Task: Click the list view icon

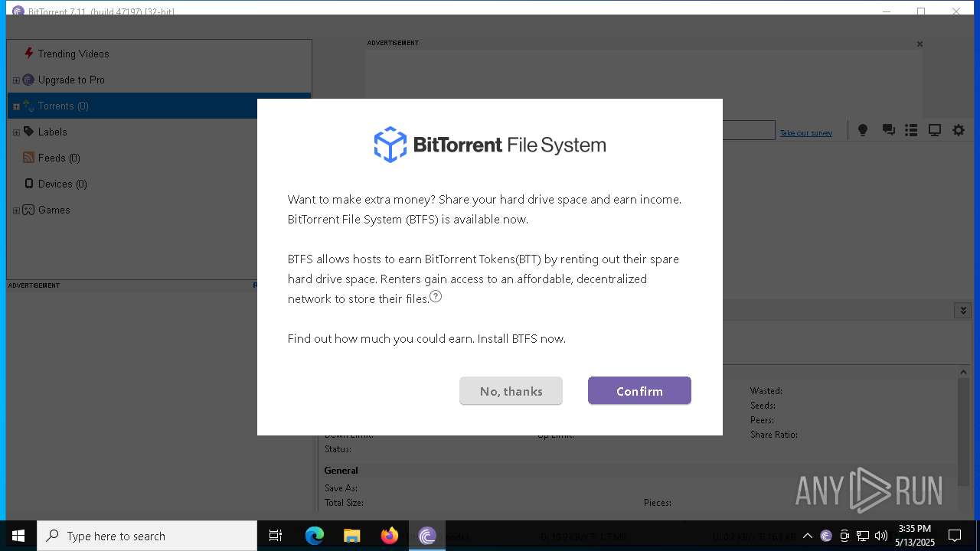Action: (911, 130)
